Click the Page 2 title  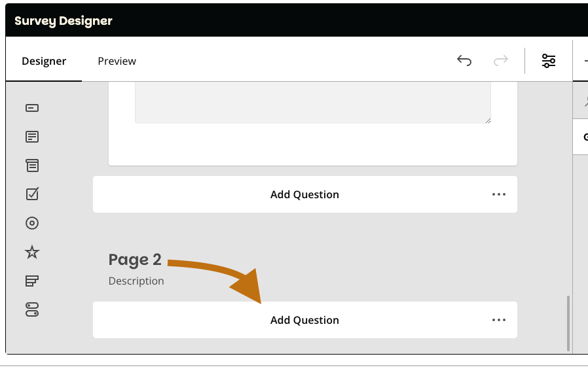coord(135,260)
